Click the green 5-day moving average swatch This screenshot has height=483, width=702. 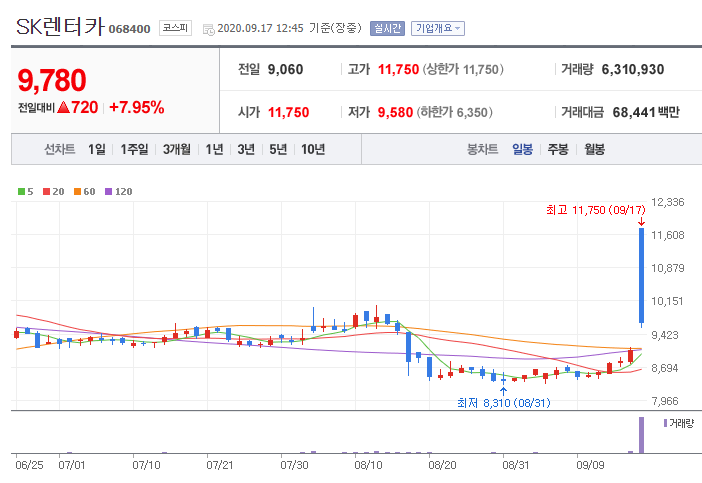click(21, 192)
